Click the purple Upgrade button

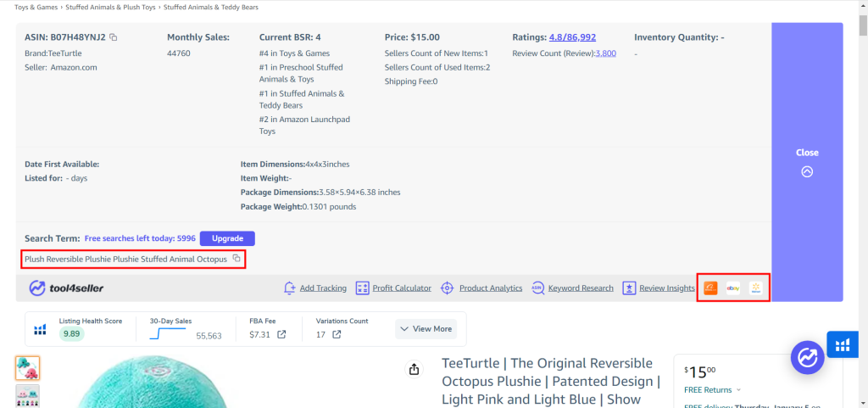pos(227,238)
